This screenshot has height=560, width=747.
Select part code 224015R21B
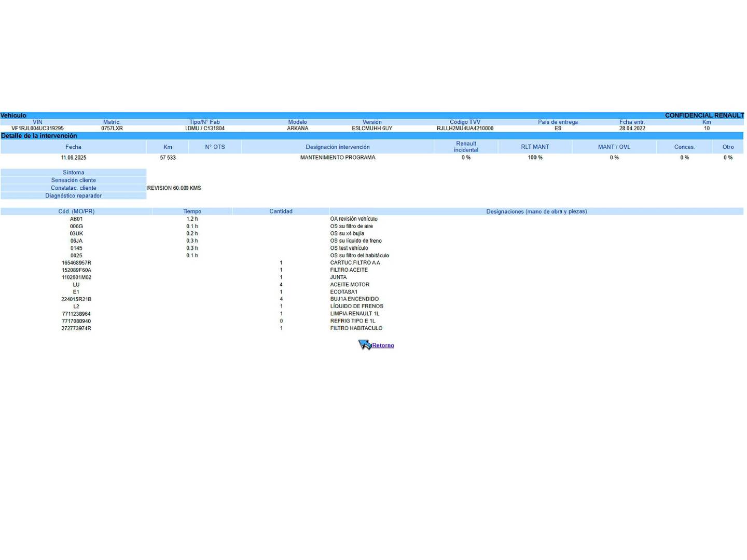pos(76,299)
